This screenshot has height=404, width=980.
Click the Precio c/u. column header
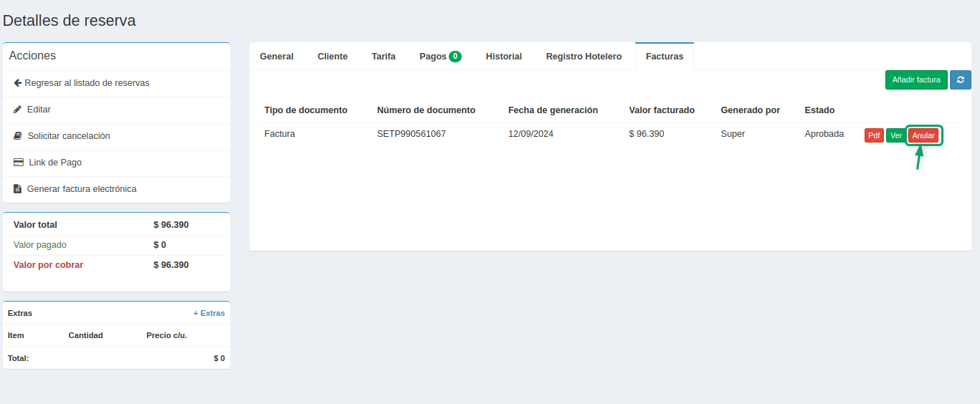167,335
